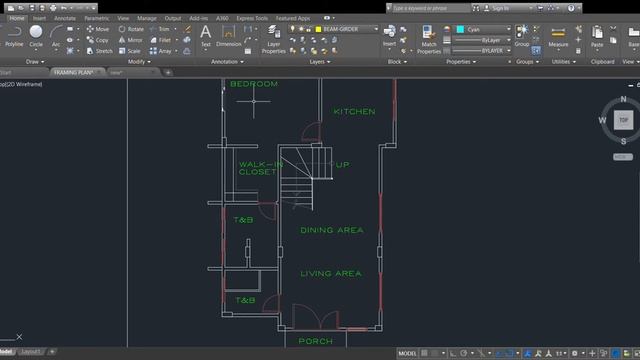Toggle the highlighted group selection button
This screenshot has height=360, width=640.
click(x=536, y=51)
